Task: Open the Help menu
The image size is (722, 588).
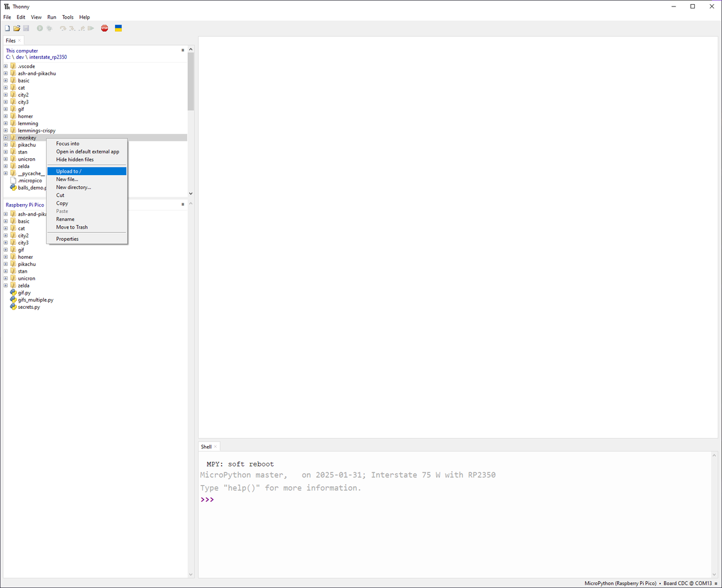Action: [84, 17]
